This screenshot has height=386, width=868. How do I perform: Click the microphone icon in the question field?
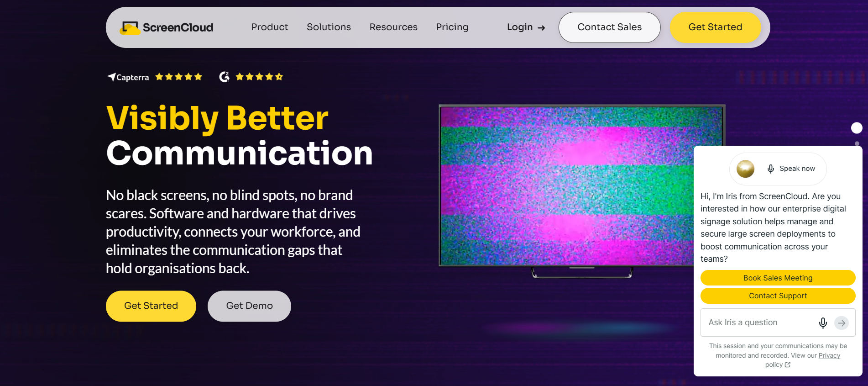[823, 323]
